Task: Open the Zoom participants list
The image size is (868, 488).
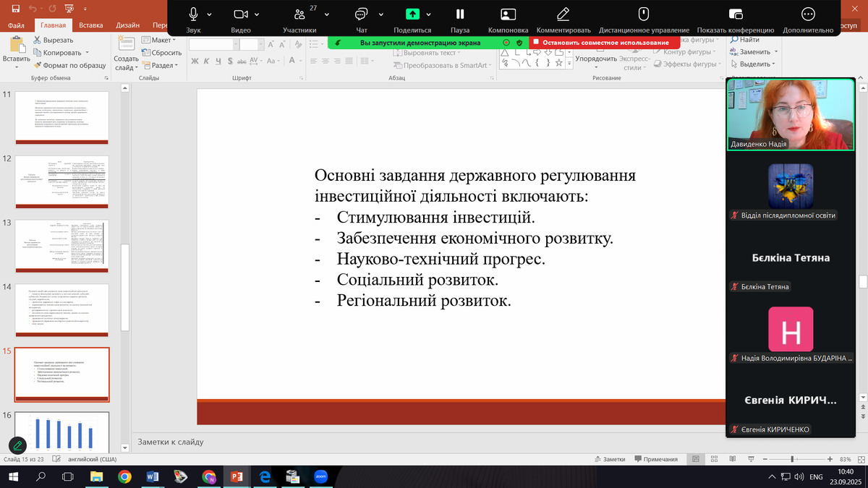Action: click(299, 14)
